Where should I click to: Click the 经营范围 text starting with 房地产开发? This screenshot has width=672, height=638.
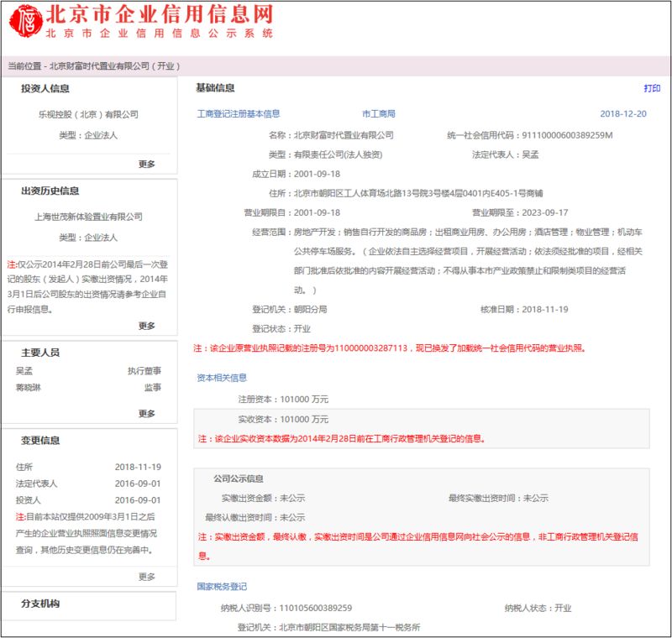click(468, 261)
